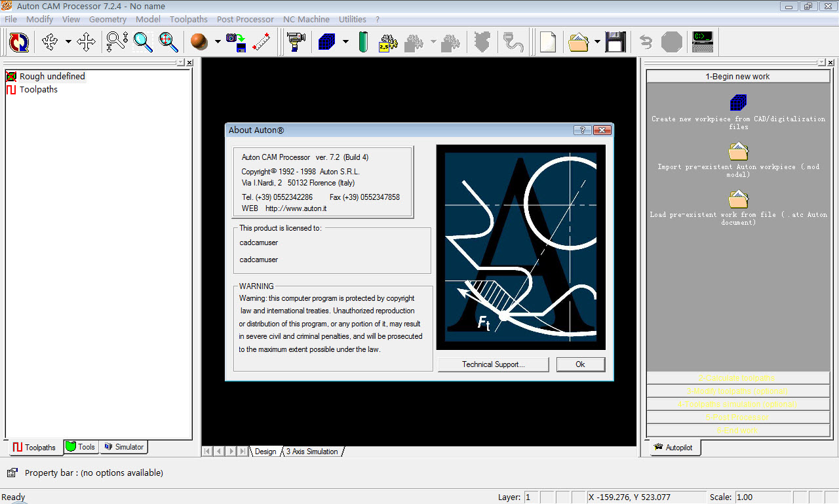Open the dropdown arrow beside blue cube icon
Screen dimensions: 839x504
tap(345, 43)
